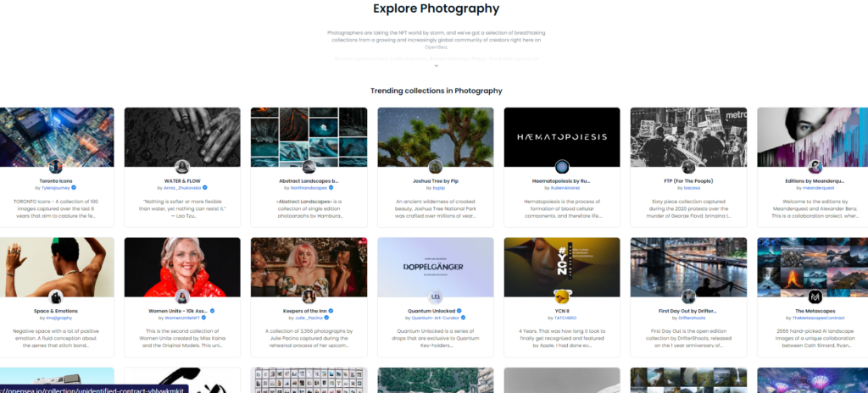
Task: Open the First Day Out bridge photo
Action: click(688, 268)
